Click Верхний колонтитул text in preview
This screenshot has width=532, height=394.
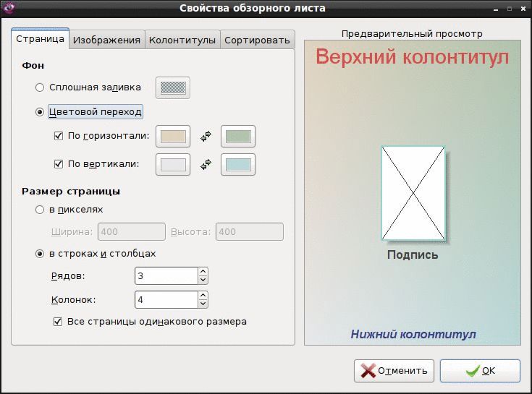pos(413,56)
